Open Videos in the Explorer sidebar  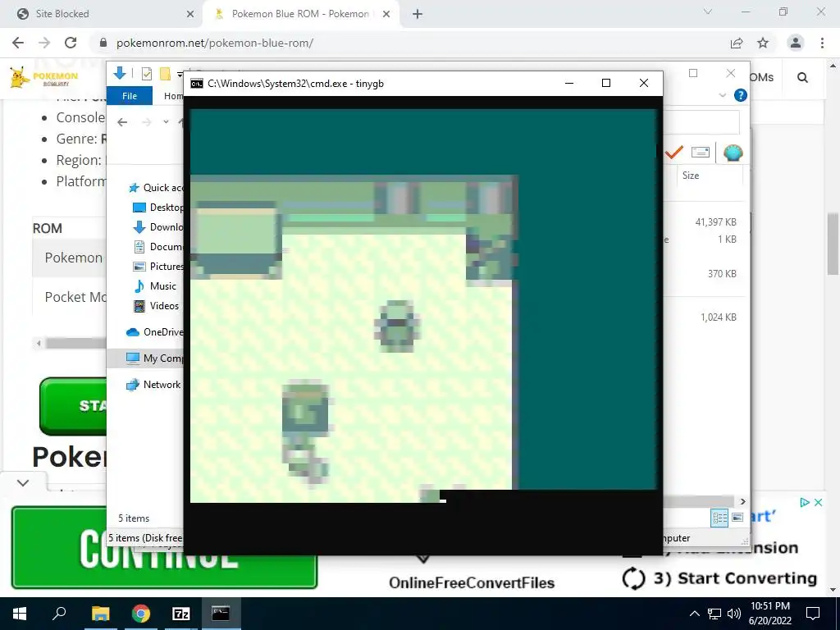[156, 306]
